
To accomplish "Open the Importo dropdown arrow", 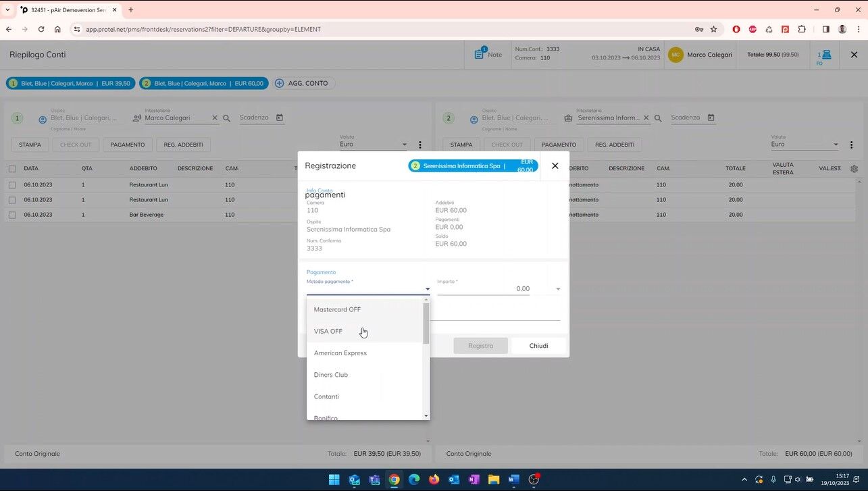I will [557, 289].
